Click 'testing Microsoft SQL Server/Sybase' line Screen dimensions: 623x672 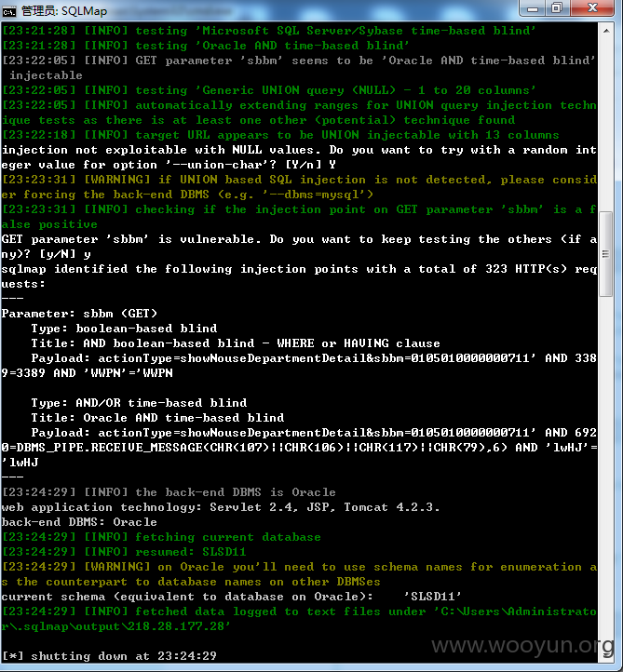point(269,31)
